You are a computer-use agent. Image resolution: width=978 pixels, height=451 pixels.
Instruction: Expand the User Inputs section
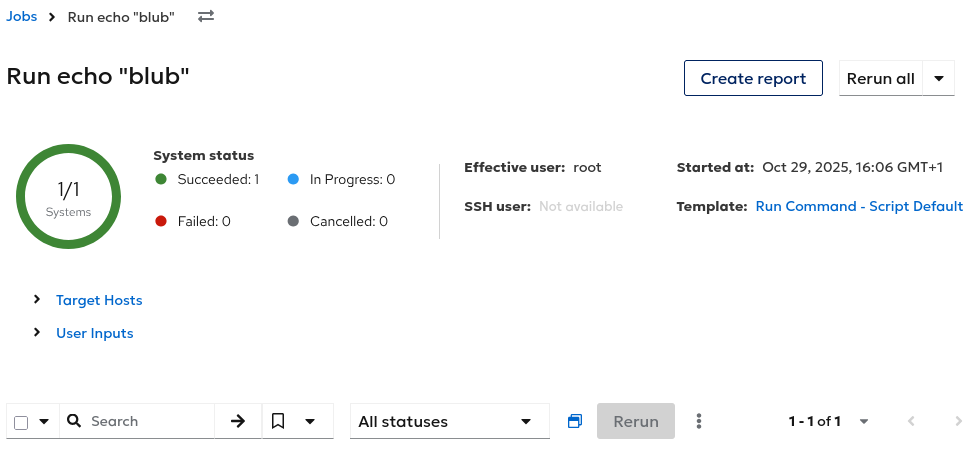[37, 333]
